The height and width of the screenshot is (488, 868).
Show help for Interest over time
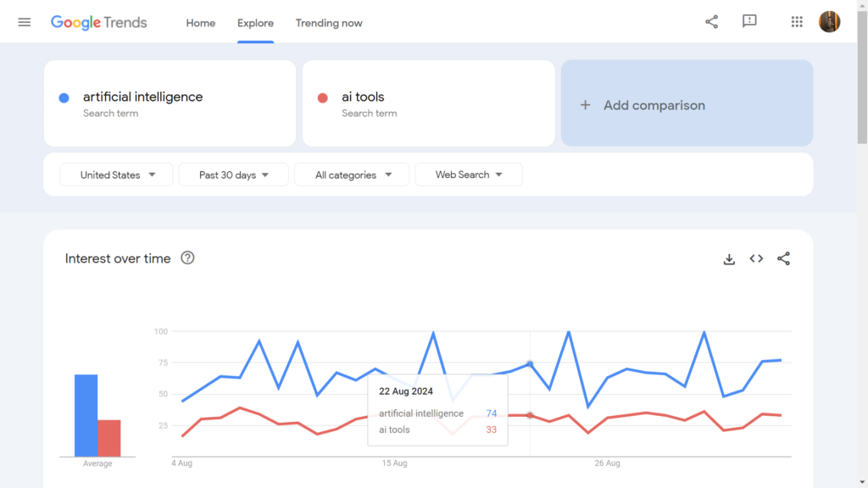(x=187, y=258)
